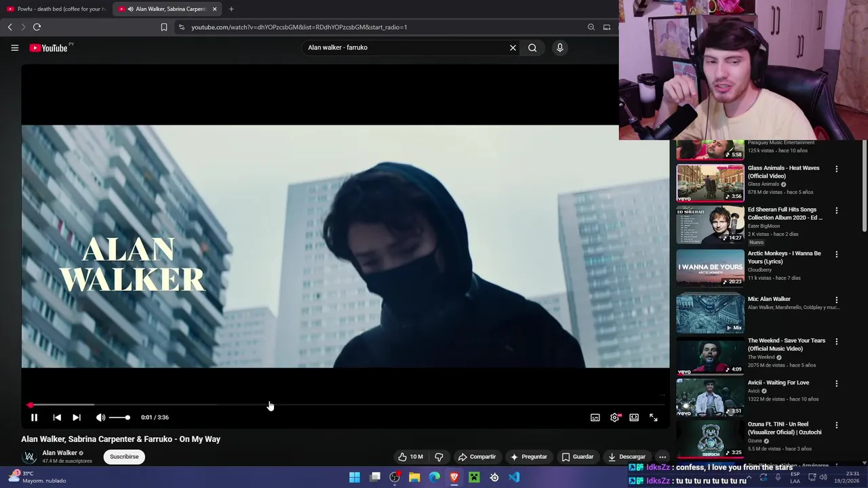The height and width of the screenshot is (488, 868).
Task: Bookmark this page
Action: (x=163, y=27)
